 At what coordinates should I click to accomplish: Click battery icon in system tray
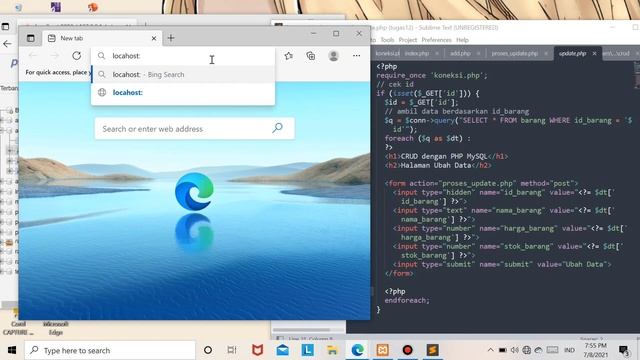(502, 350)
